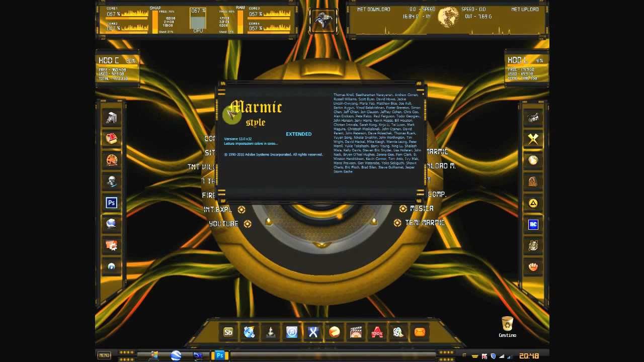Click the Versione 12.0 x32 text
This screenshot has height=362, width=644.
coord(237,139)
